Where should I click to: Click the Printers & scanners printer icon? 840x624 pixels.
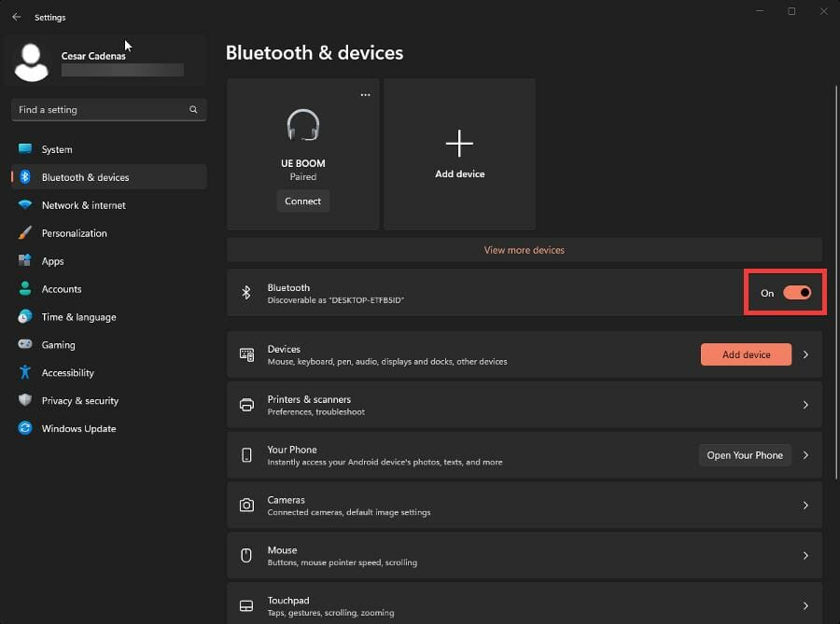pos(246,405)
